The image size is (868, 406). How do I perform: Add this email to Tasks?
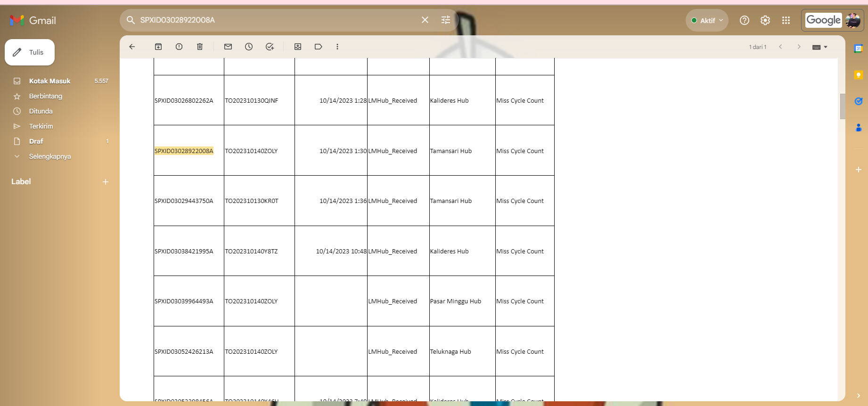[x=270, y=47]
